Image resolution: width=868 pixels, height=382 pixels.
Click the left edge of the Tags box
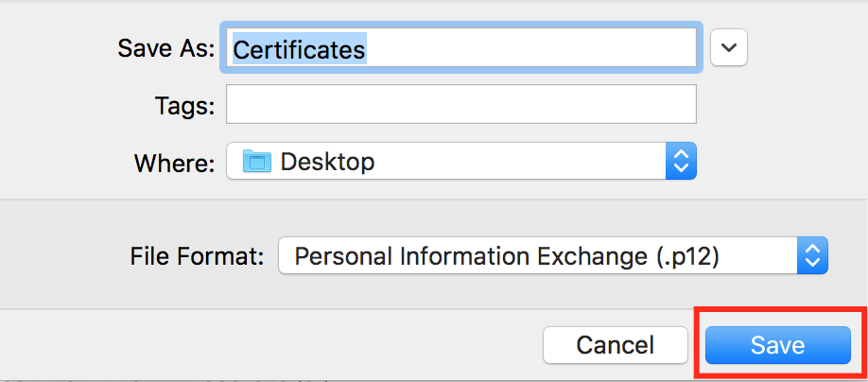click(x=233, y=105)
